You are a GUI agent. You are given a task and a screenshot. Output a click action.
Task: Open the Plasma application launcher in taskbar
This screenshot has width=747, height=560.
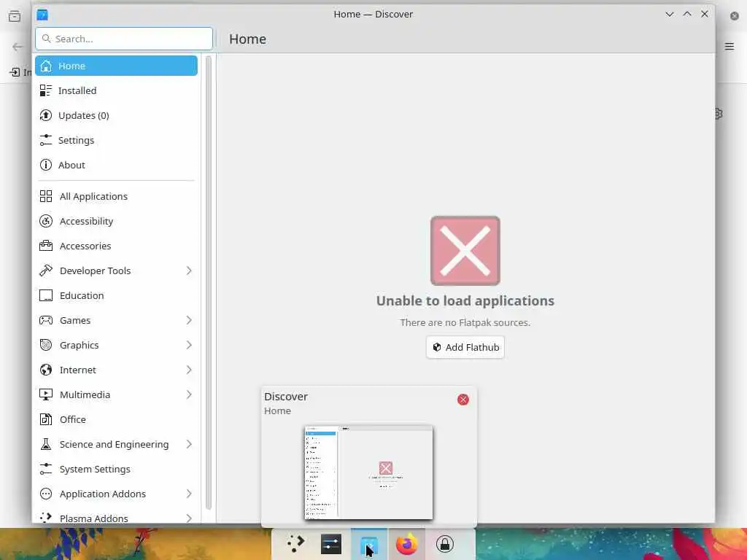[x=295, y=544]
